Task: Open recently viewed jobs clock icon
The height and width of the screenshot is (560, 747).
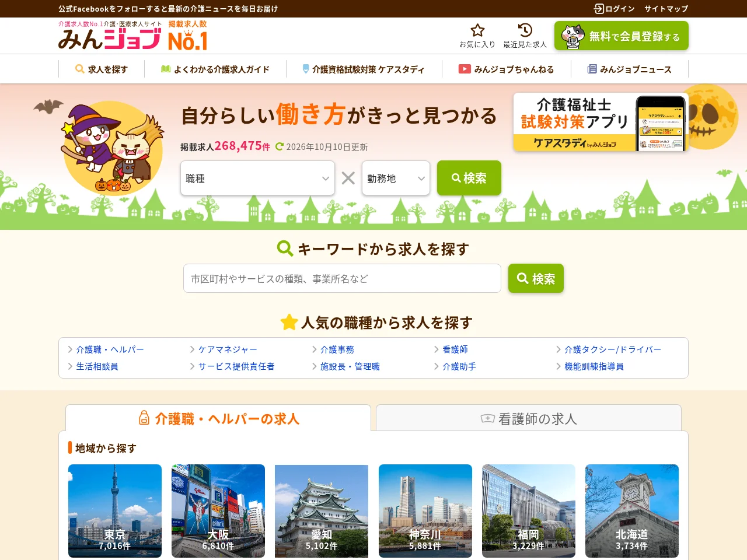Action: (x=525, y=30)
